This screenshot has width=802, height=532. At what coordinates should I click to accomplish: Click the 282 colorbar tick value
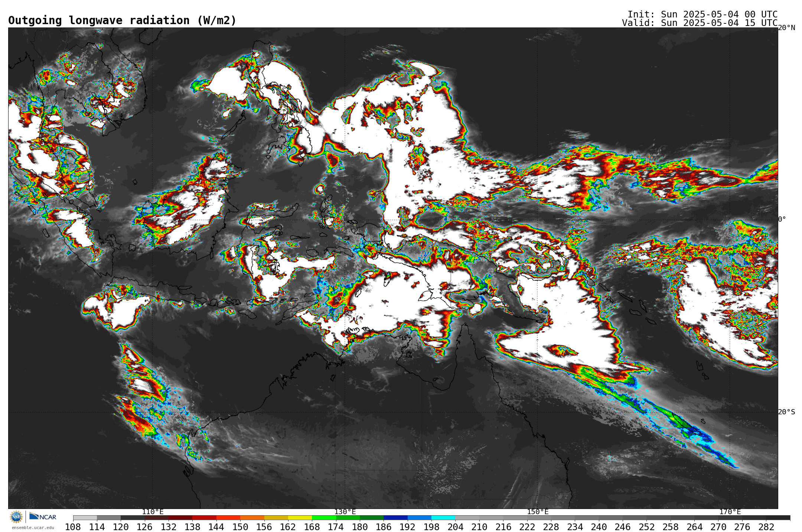click(x=766, y=527)
